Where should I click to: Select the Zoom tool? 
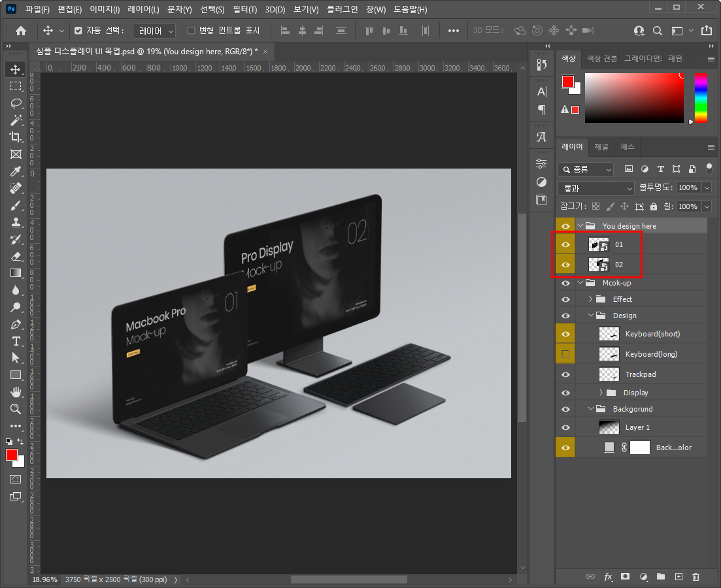pyautogui.click(x=16, y=409)
